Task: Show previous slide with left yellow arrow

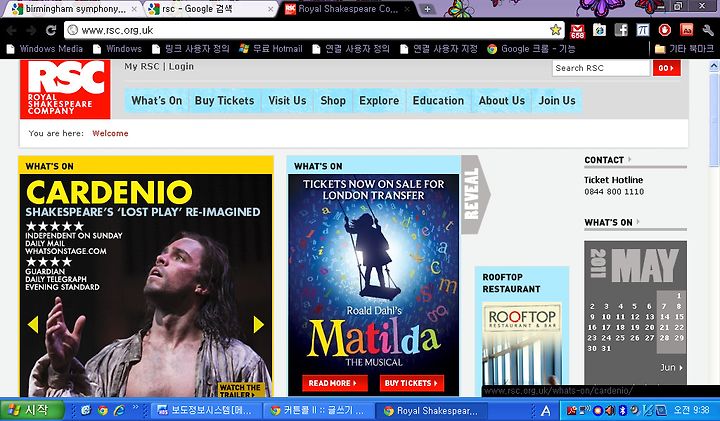Action: (33, 325)
